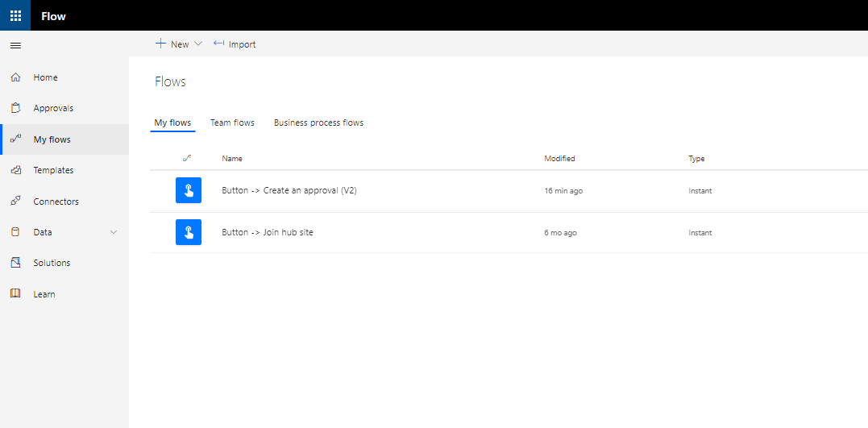Expand the Data section chevron
This screenshot has height=428, width=868.
pyautogui.click(x=114, y=232)
